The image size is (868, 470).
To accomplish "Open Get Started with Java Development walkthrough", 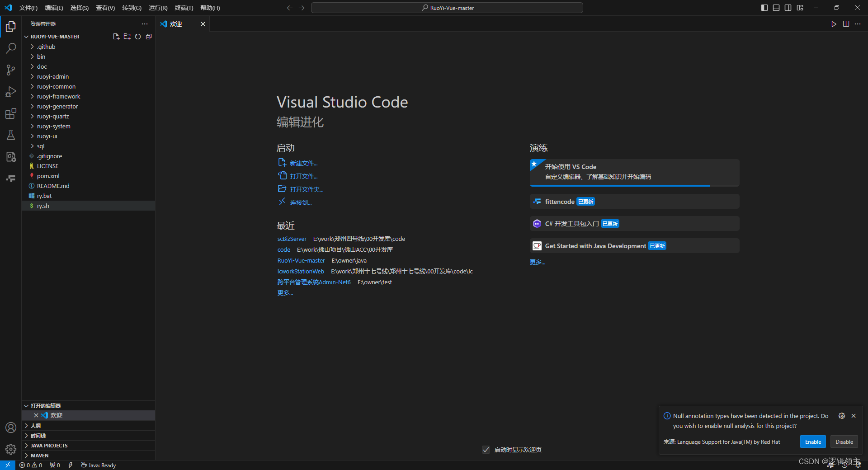I will tap(635, 246).
